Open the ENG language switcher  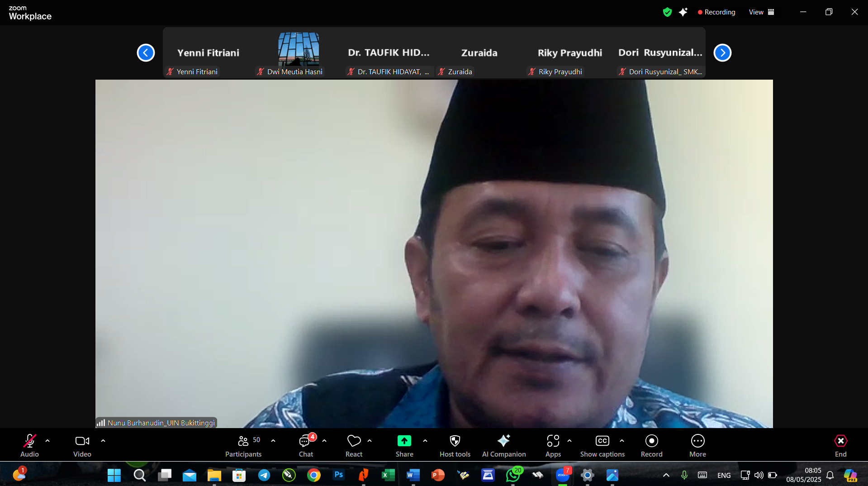tap(724, 475)
